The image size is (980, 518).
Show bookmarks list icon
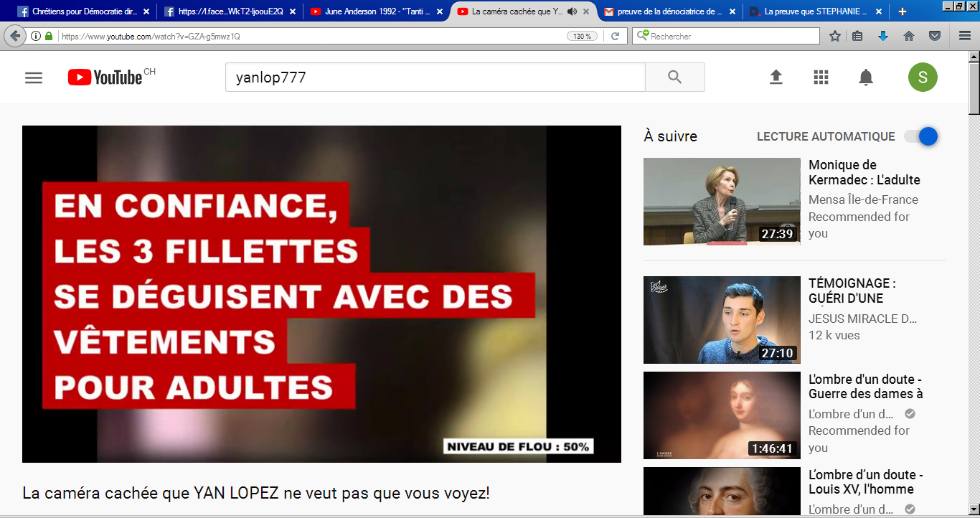tap(857, 36)
